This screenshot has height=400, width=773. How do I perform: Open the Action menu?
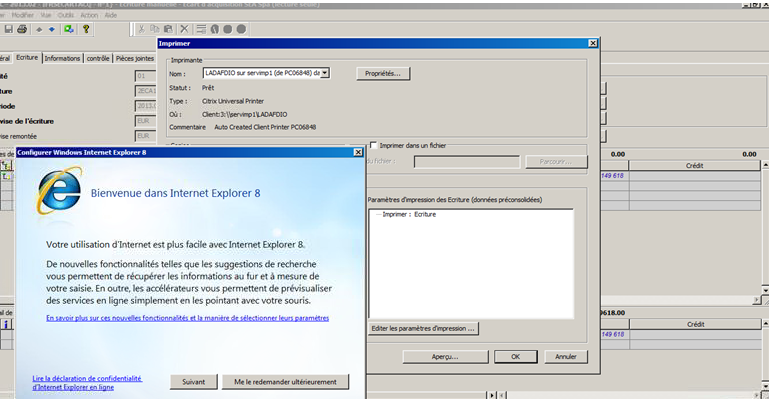89,15
